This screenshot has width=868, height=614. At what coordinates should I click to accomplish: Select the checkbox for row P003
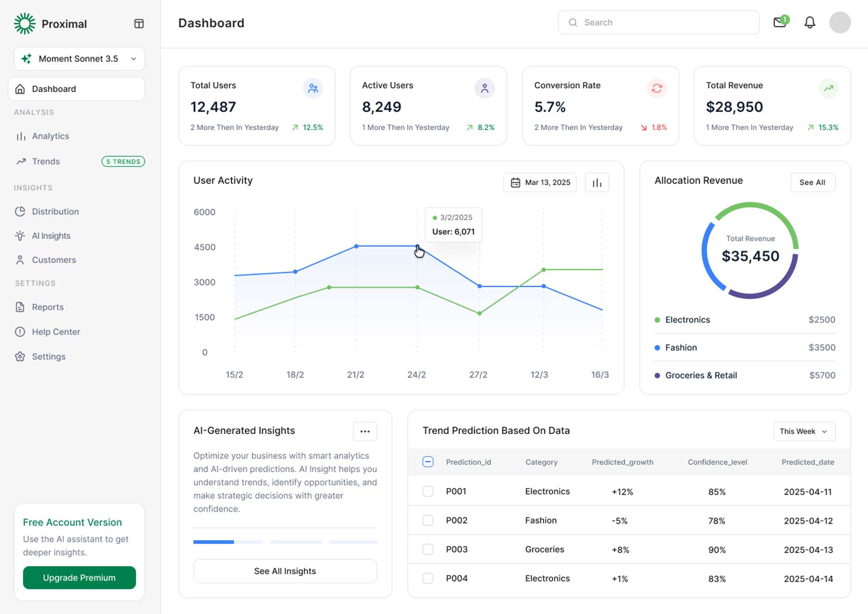point(428,549)
